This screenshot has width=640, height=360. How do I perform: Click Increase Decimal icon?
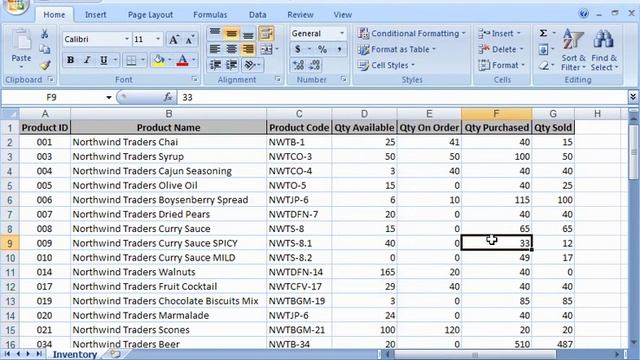click(x=298, y=65)
